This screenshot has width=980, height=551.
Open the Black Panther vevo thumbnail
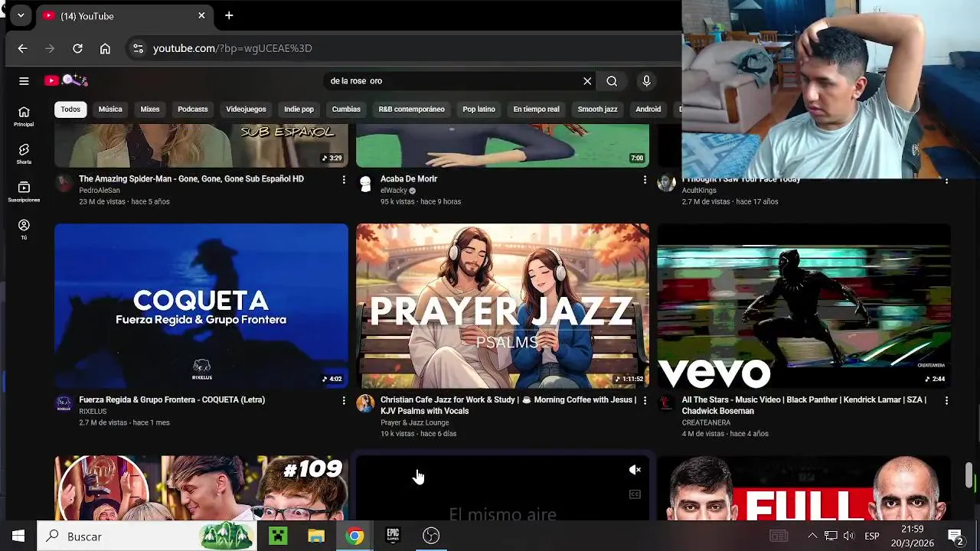pyautogui.click(x=804, y=306)
